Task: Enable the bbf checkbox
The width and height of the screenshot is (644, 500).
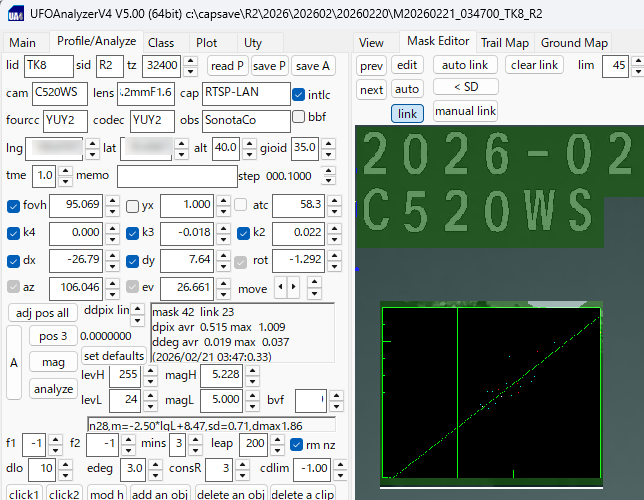Action: 299,117
